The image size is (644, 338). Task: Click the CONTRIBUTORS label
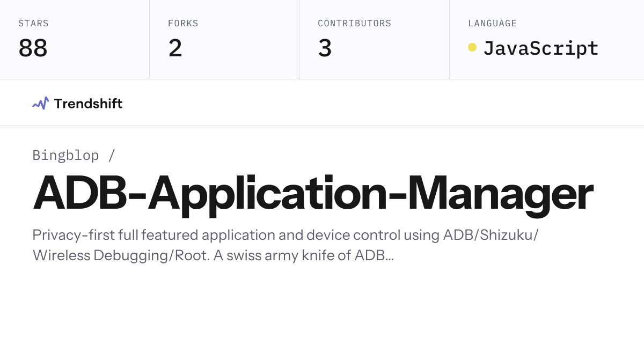(x=354, y=24)
